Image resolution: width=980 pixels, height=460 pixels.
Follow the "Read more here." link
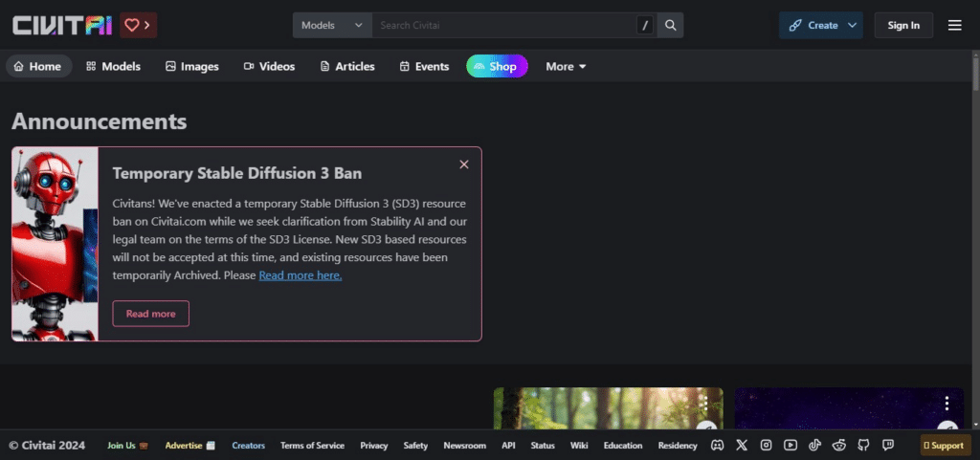tap(300, 275)
